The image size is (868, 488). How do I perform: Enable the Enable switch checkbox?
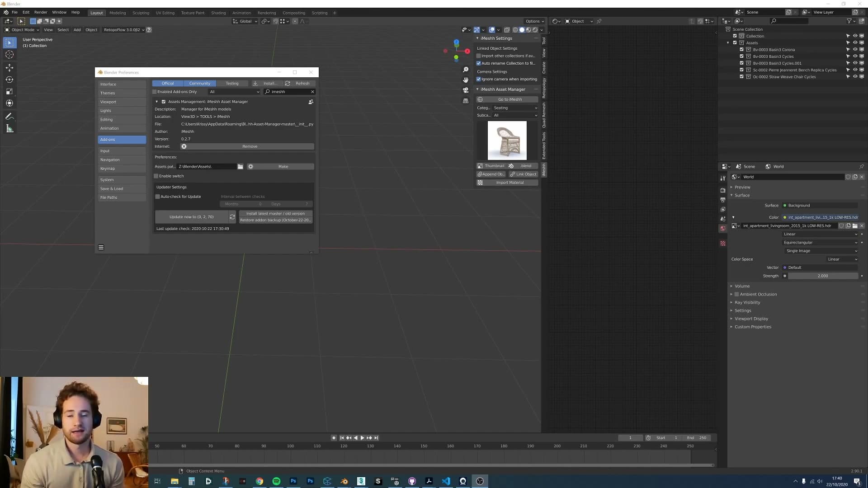pyautogui.click(x=156, y=176)
